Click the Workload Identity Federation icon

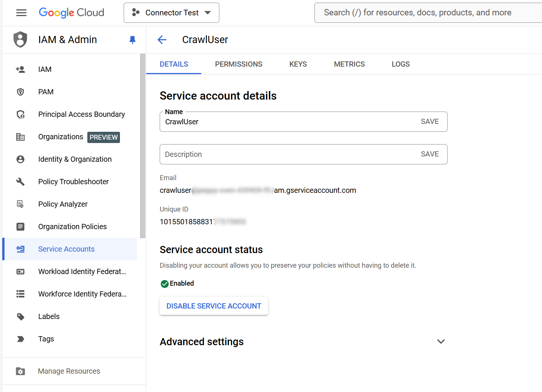(x=20, y=271)
